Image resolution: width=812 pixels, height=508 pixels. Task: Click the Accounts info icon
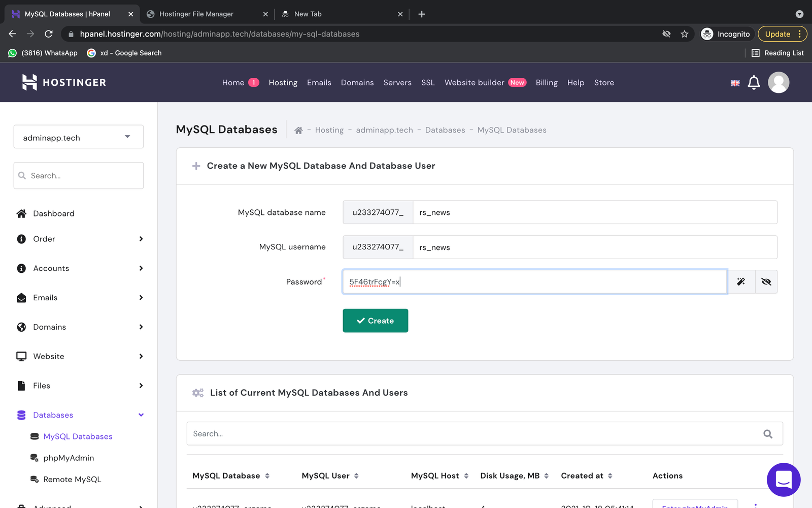point(21,268)
